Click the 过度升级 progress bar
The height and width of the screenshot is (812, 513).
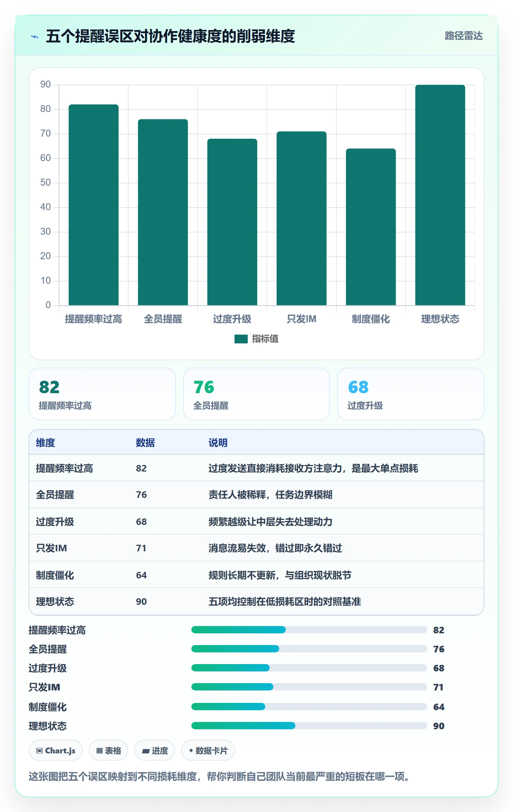coord(309,668)
